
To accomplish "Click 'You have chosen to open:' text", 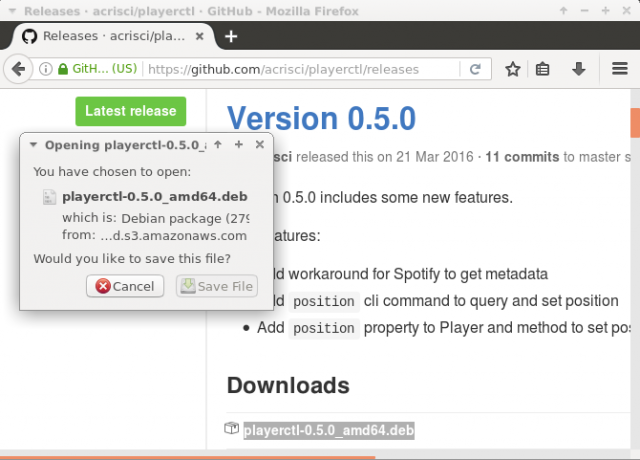I will tap(112, 171).
